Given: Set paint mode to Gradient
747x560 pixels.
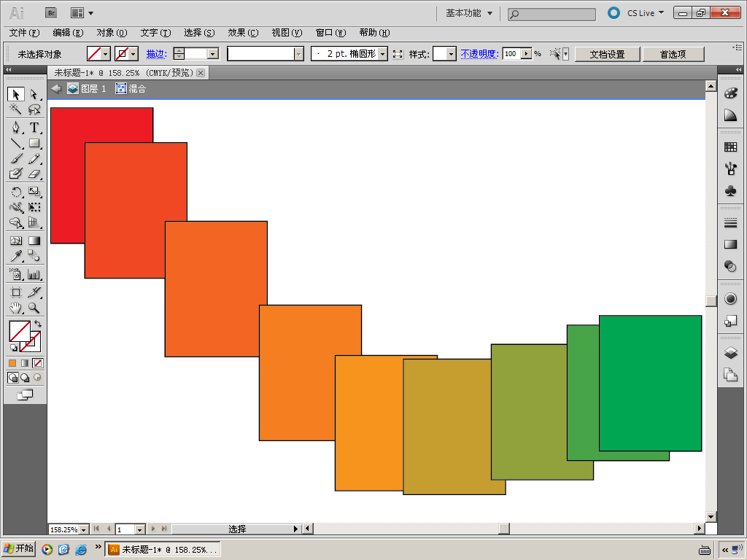Looking at the screenshot, I should pos(25,363).
